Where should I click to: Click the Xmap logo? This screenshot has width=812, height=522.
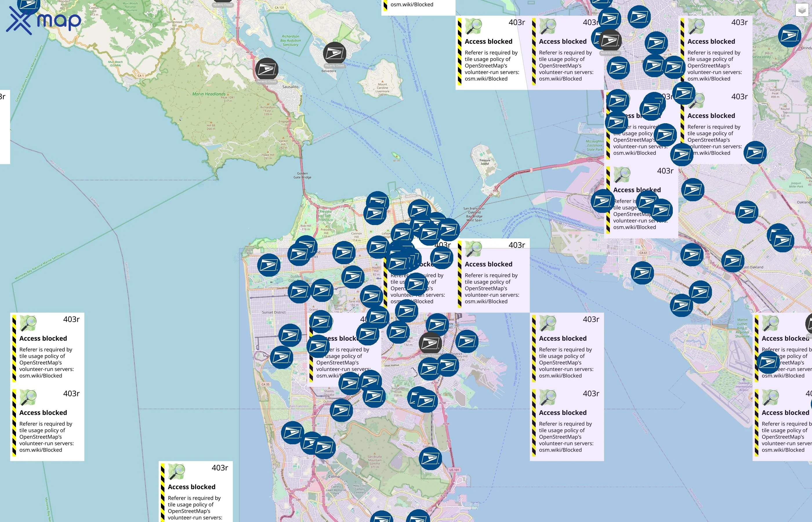pos(44,21)
